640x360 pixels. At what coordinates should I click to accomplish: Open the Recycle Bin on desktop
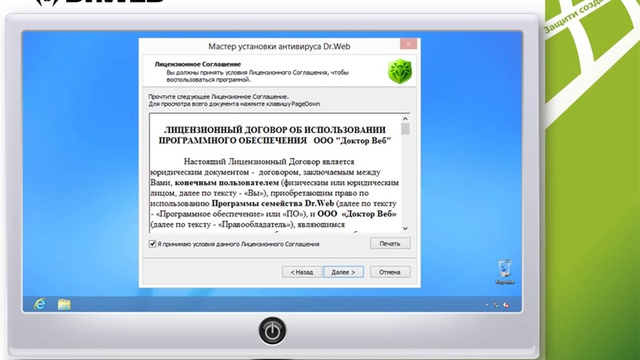click(x=505, y=271)
